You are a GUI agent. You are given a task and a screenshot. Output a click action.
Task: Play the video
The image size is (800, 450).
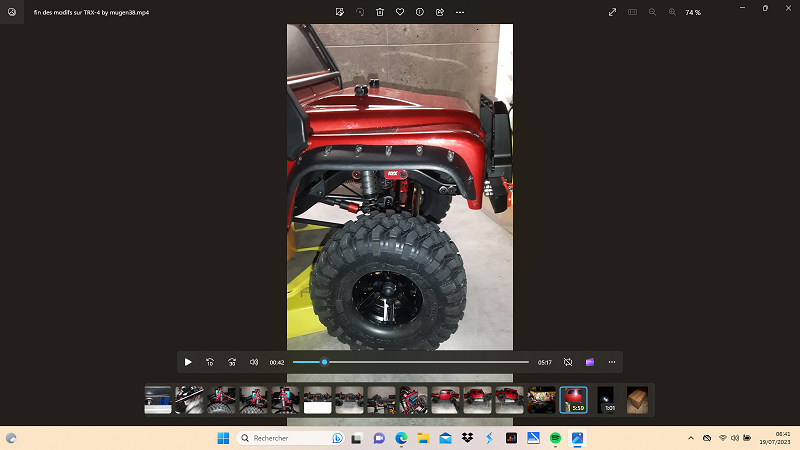coord(188,362)
